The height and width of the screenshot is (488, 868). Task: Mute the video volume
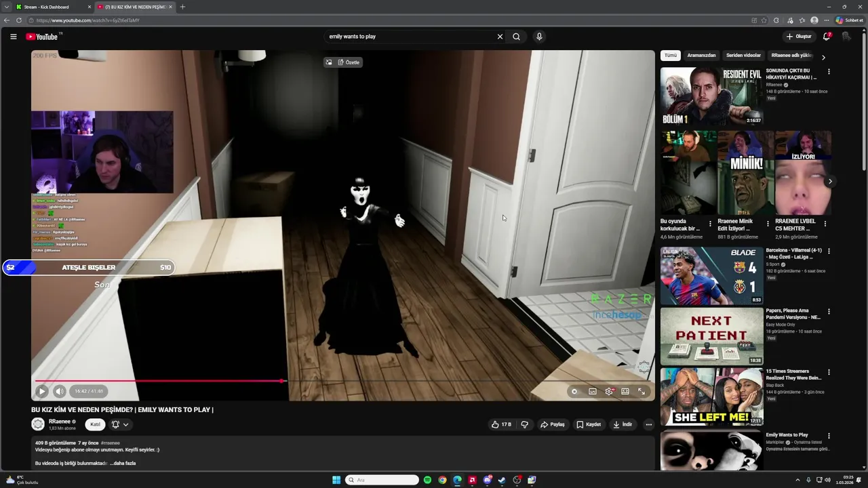(60, 391)
